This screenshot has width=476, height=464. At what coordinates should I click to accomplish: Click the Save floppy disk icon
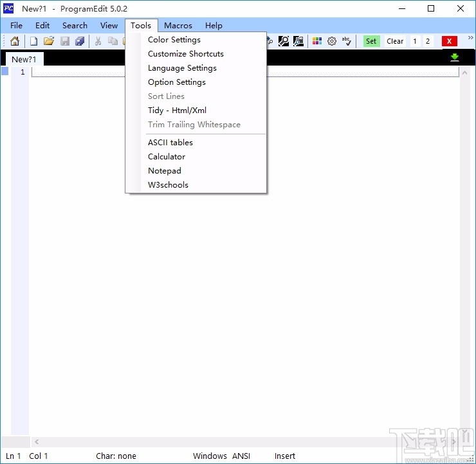click(65, 41)
